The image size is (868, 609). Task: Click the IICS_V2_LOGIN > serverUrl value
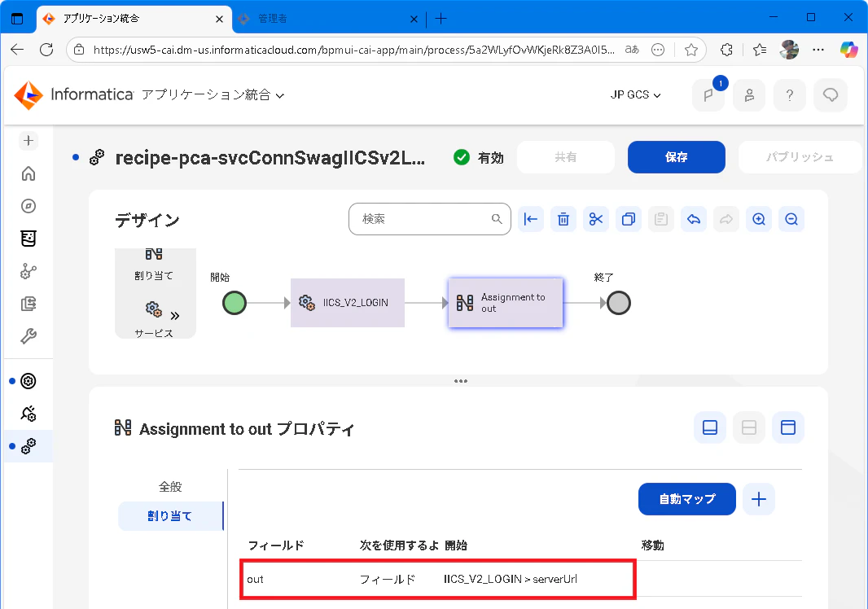click(511, 579)
